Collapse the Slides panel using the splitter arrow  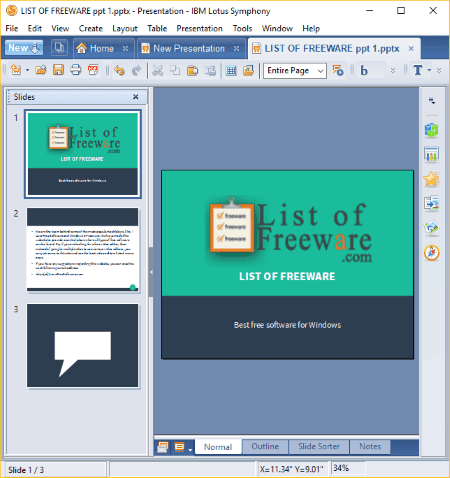pyautogui.click(x=151, y=272)
